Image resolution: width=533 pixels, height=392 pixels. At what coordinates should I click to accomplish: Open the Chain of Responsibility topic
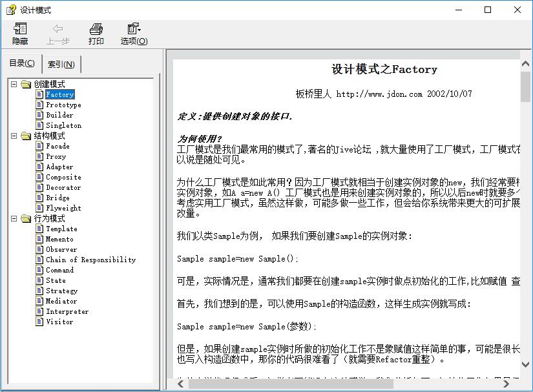pos(90,260)
